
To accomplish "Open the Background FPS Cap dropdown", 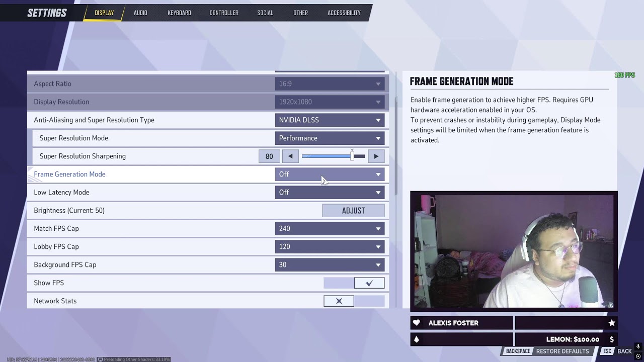I will point(330,265).
